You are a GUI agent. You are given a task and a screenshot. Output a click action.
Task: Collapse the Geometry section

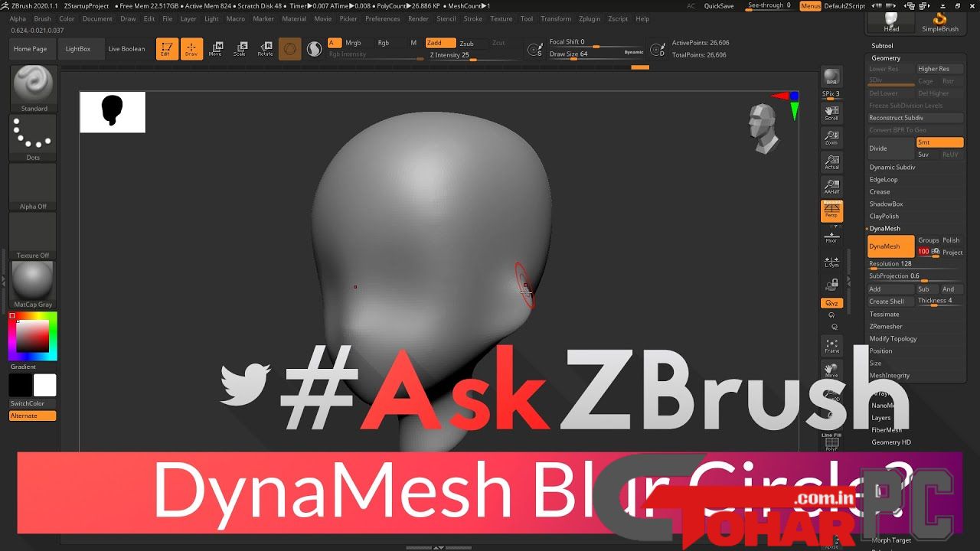(x=886, y=58)
